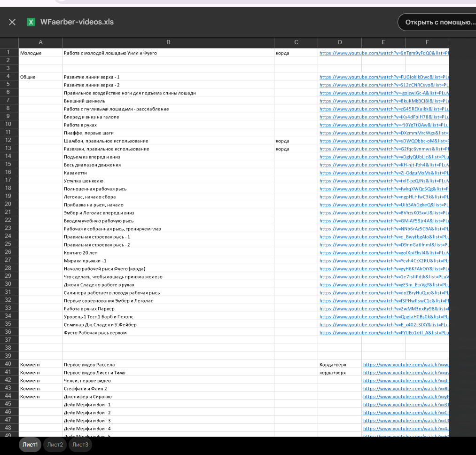Click 'Подъем из вперед и вниз' cell
Viewport: 476px width, 455px height.
168,157
